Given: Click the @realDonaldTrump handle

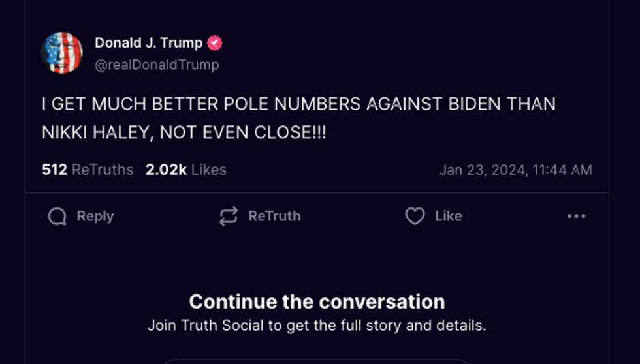Looking at the screenshot, I should click(x=157, y=65).
